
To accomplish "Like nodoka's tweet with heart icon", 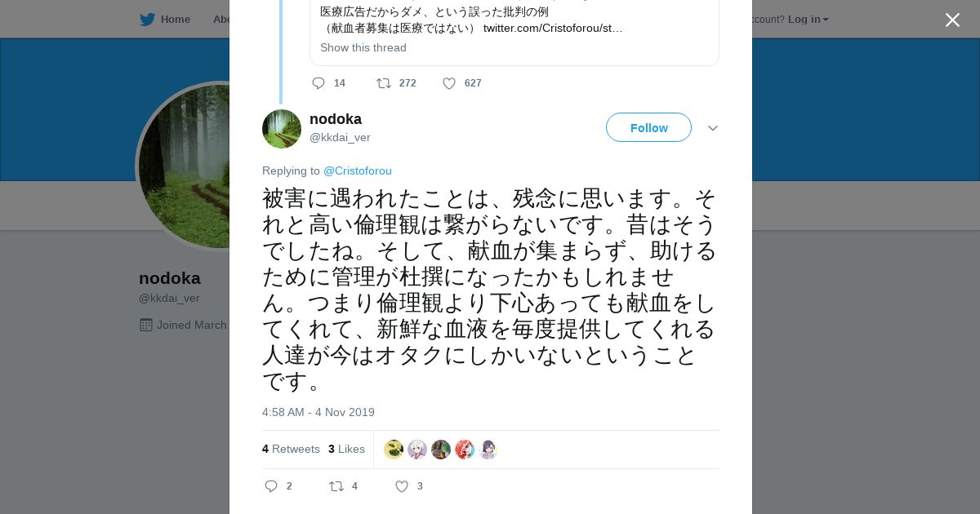I will pyautogui.click(x=401, y=486).
